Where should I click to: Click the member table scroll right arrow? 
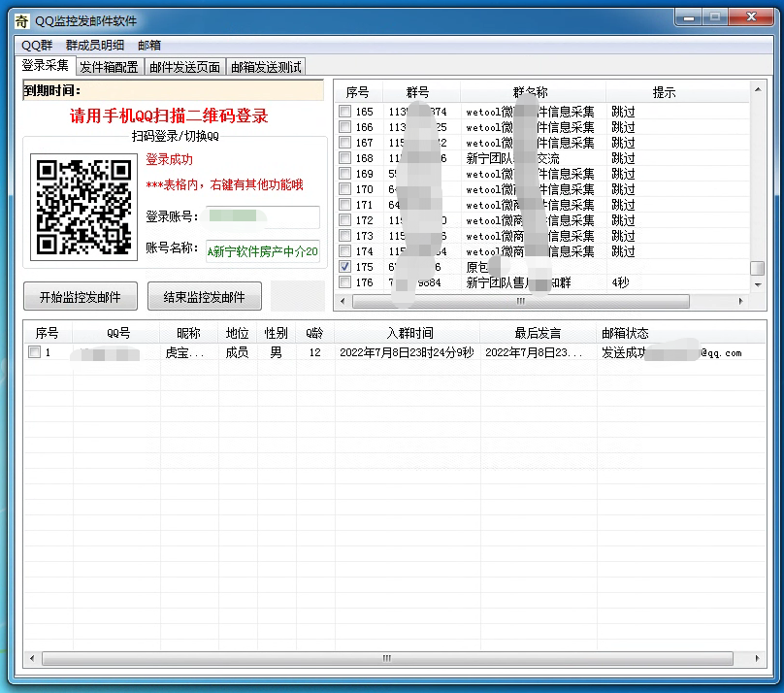[x=757, y=658]
